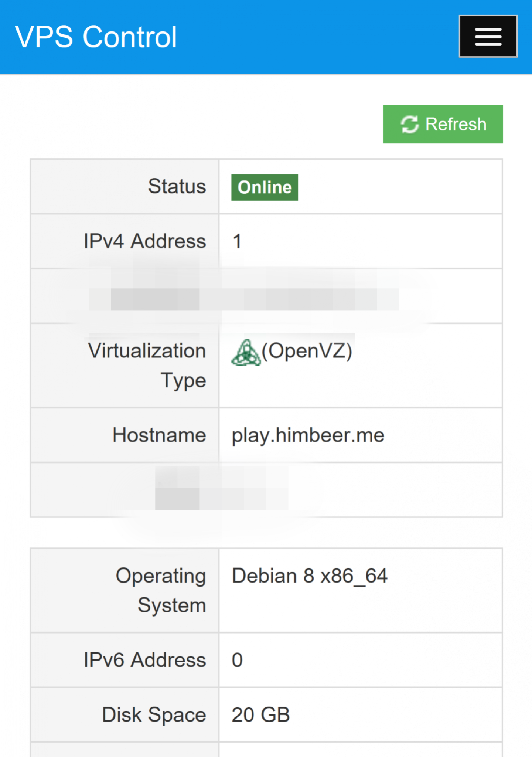Click the Operating System row label
Viewport: 532px width, 757px height.
161,590
